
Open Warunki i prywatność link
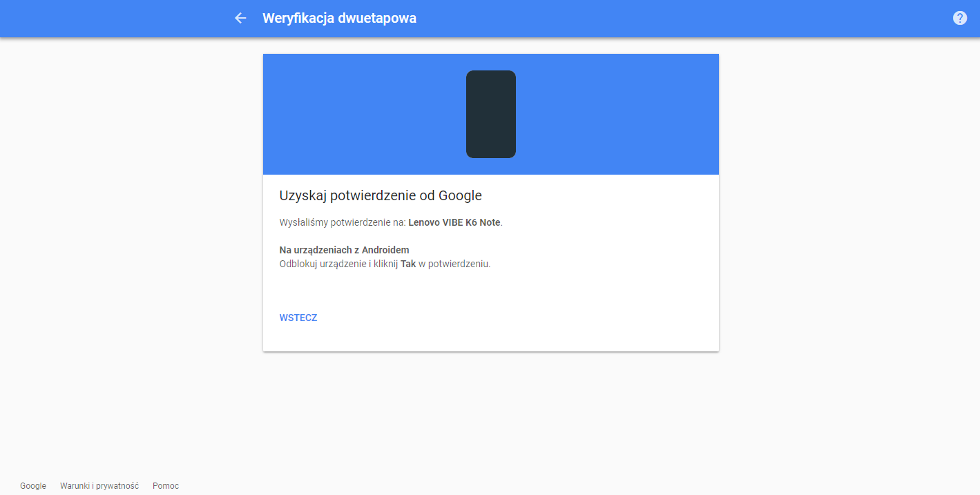tap(99, 486)
